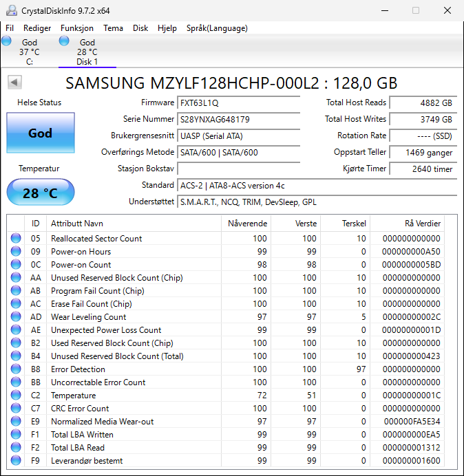Click status icon for Used Reserved Block Count (Chip)
Image resolution: width=464 pixels, height=476 pixels.
[16, 343]
